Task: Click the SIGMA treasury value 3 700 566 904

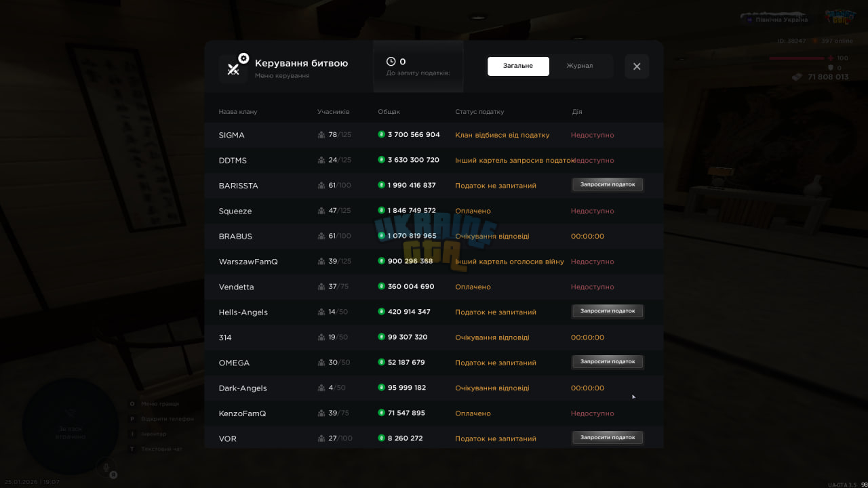Action: pyautogui.click(x=414, y=135)
